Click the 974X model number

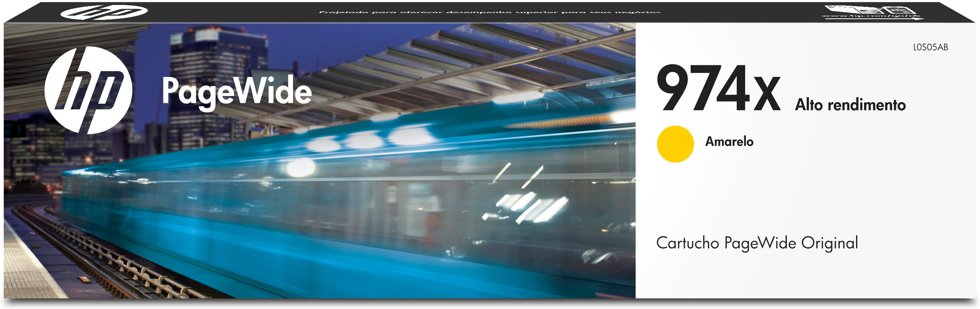[x=718, y=89]
